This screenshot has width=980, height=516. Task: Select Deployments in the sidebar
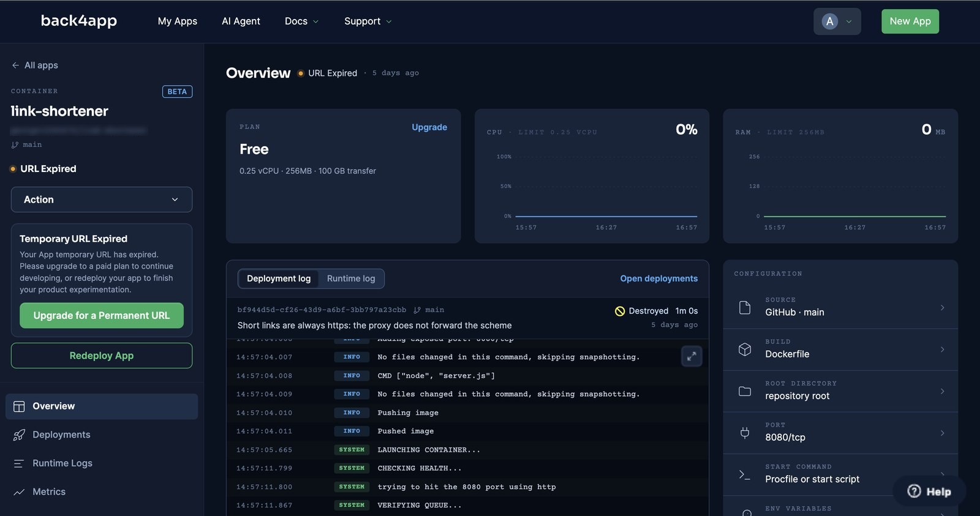(102, 435)
